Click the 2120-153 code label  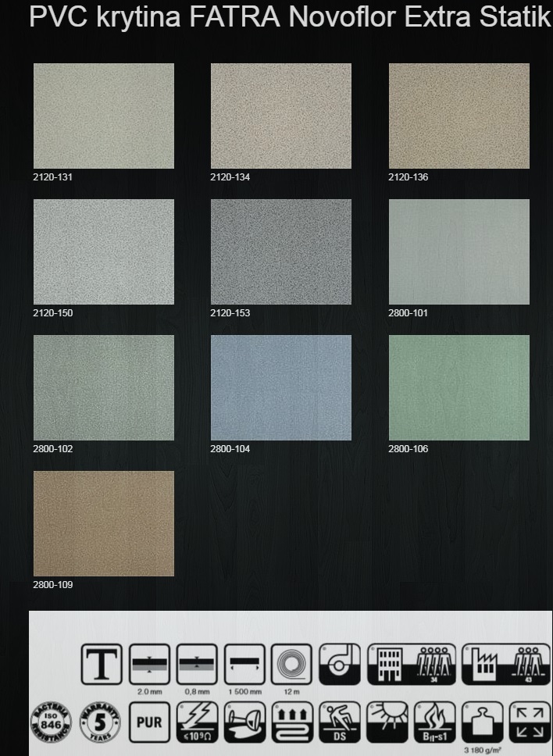click(230, 313)
